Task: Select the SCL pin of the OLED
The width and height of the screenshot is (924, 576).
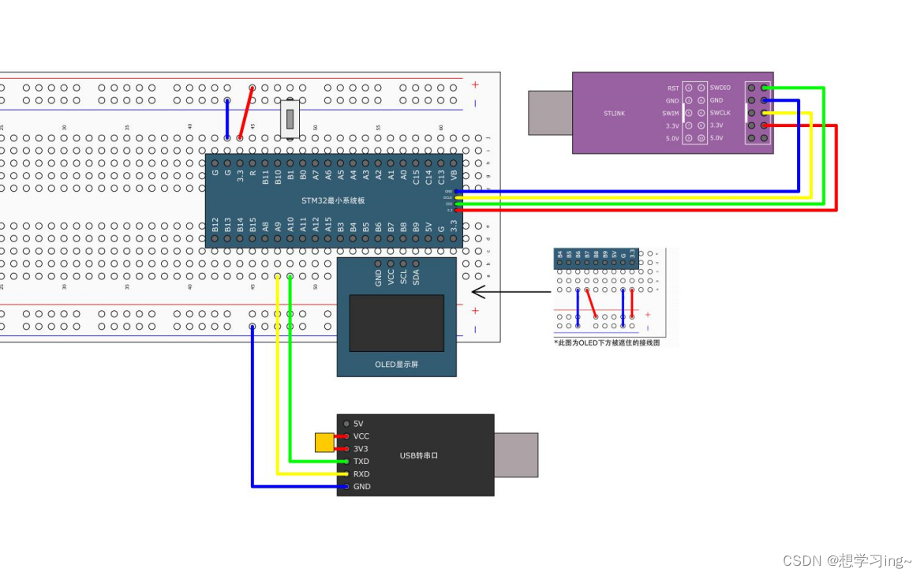Action: 402,264
